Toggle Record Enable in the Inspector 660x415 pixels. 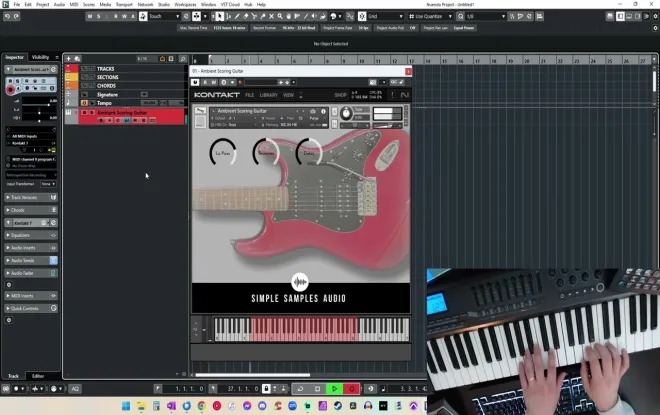pos(11,89)
